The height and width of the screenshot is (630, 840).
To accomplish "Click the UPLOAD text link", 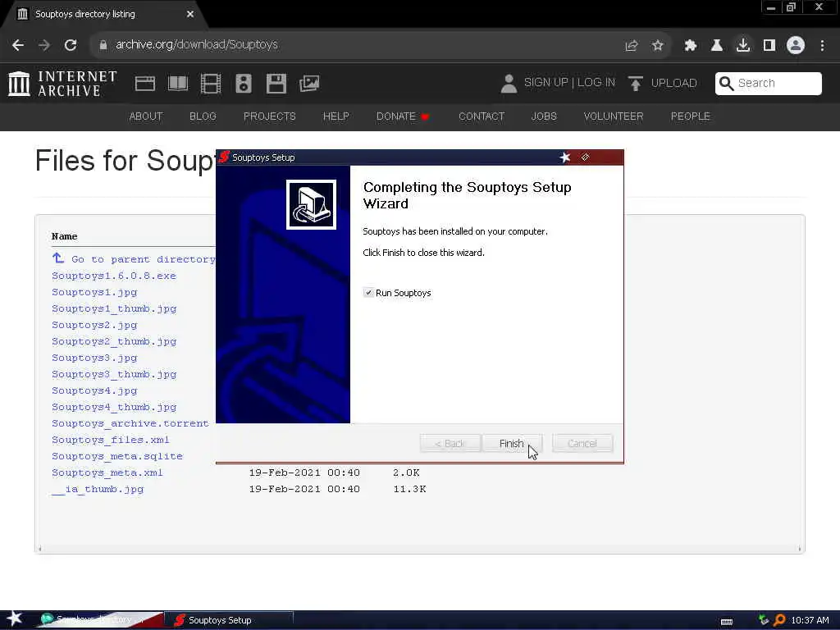I will click(674, 83).
